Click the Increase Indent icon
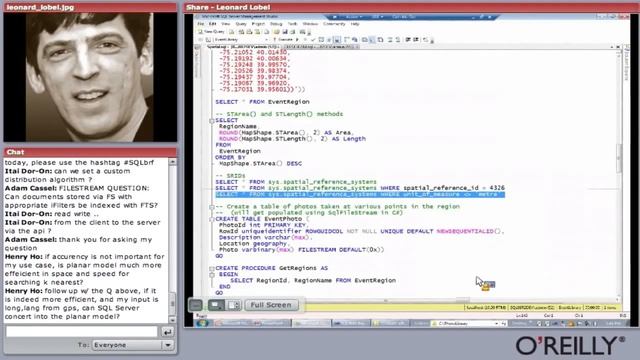The height and width of the screenshot is (360, 640). pos(416,40)
